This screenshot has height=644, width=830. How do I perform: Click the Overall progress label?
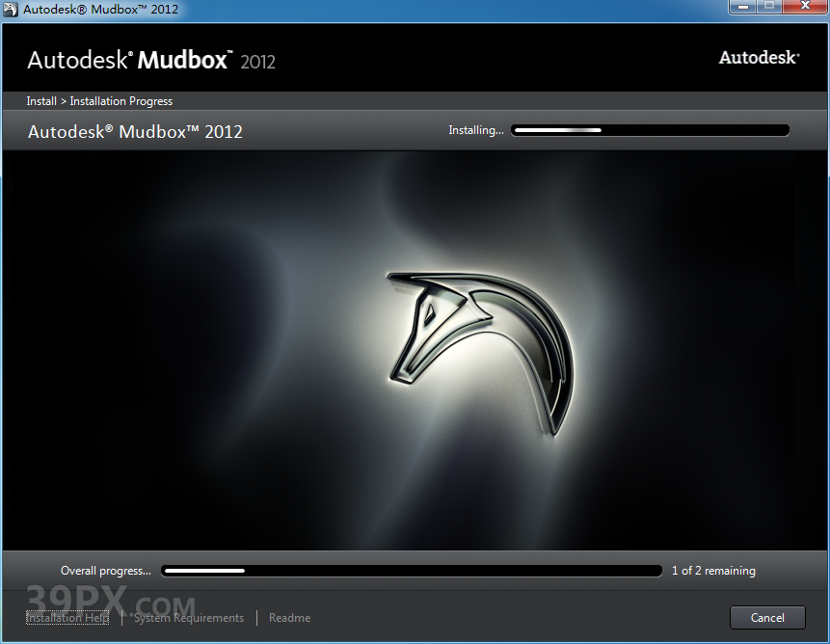click(x=104, y=570)
